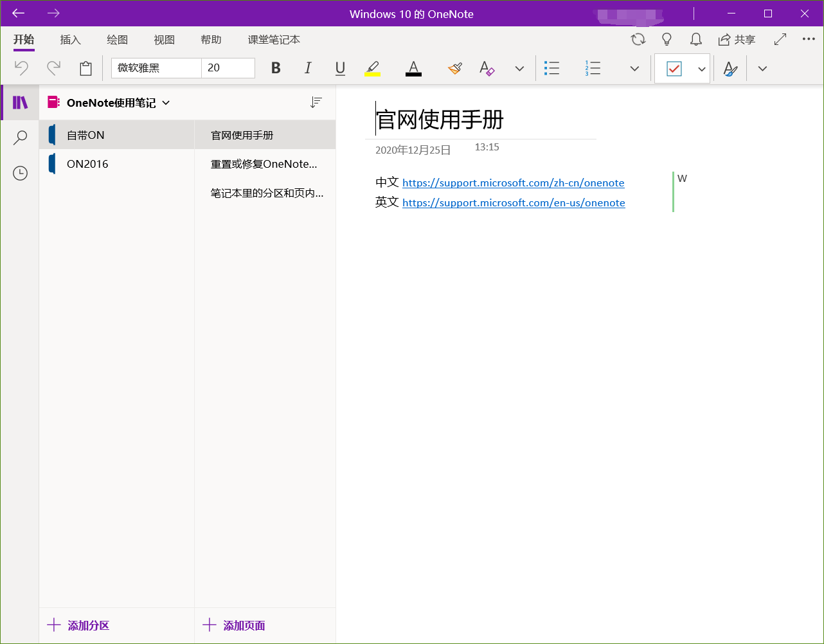Paste from the clipboard icon
The image size is (824, 644).
(85, 68)
